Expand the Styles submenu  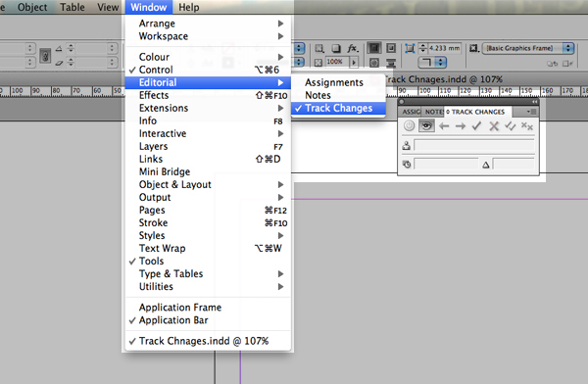[208, 235]
